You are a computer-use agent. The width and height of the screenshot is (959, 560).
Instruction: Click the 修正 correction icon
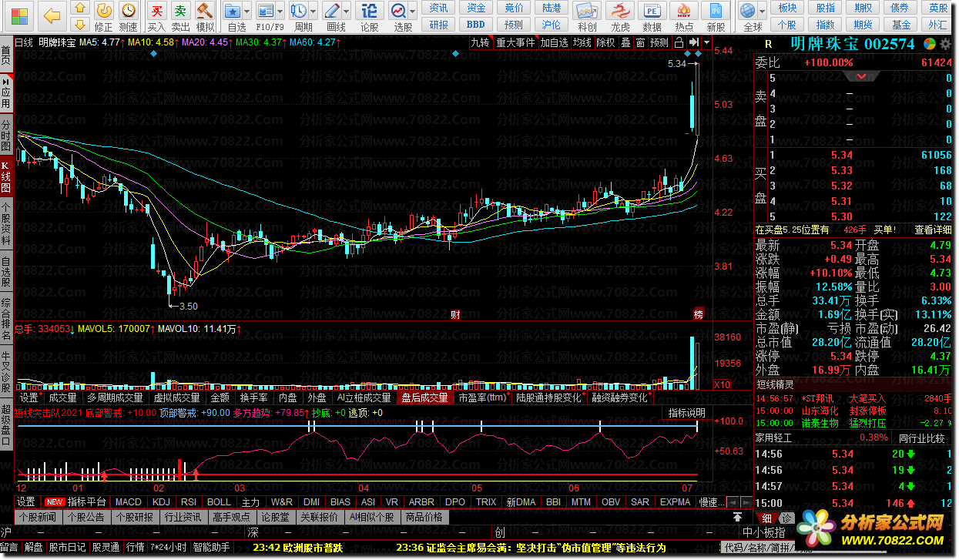click(x=104, y=11)
